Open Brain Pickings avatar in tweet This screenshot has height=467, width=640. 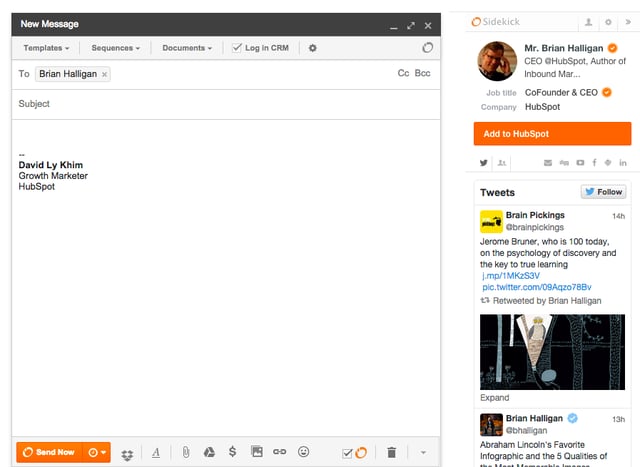click(491, 222)
